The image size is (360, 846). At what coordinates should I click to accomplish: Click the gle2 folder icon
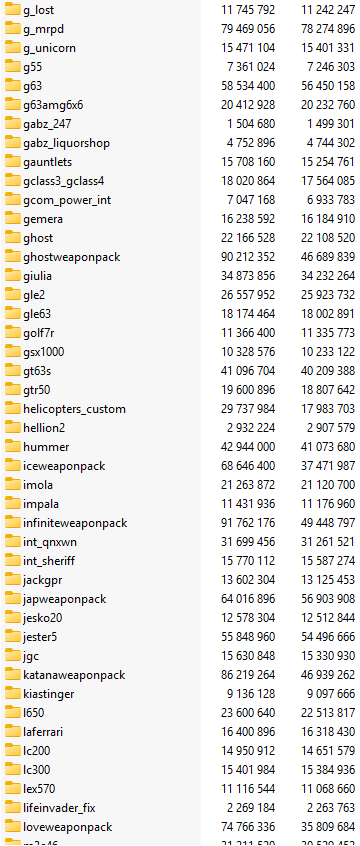[x=12, y=295]
